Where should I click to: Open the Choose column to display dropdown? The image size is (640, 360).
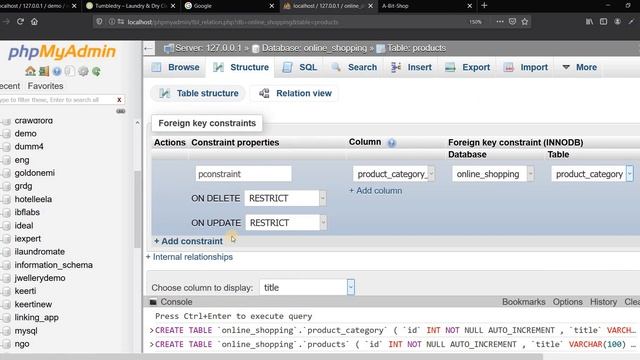tap(307, 287)
